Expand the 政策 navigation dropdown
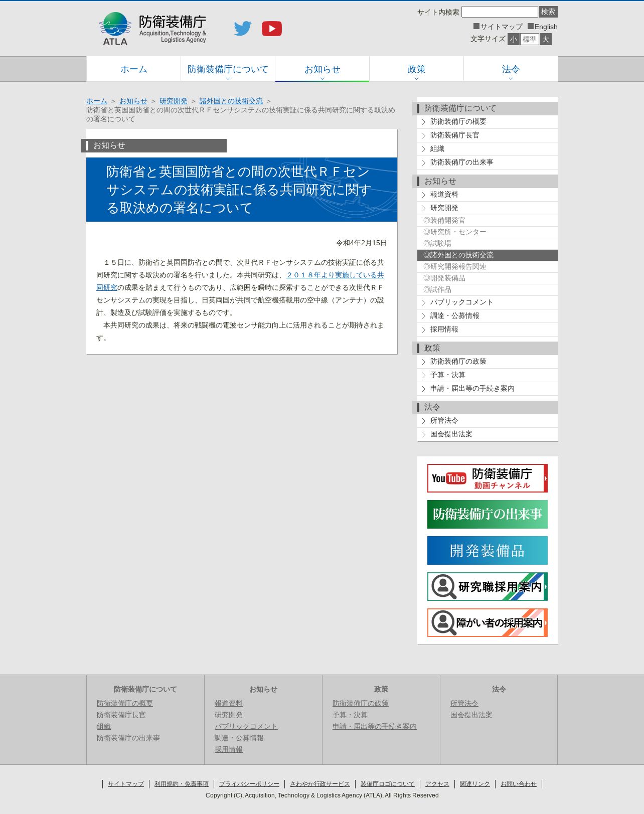Viewport: 644px width, 814px height. pos(416,69)
